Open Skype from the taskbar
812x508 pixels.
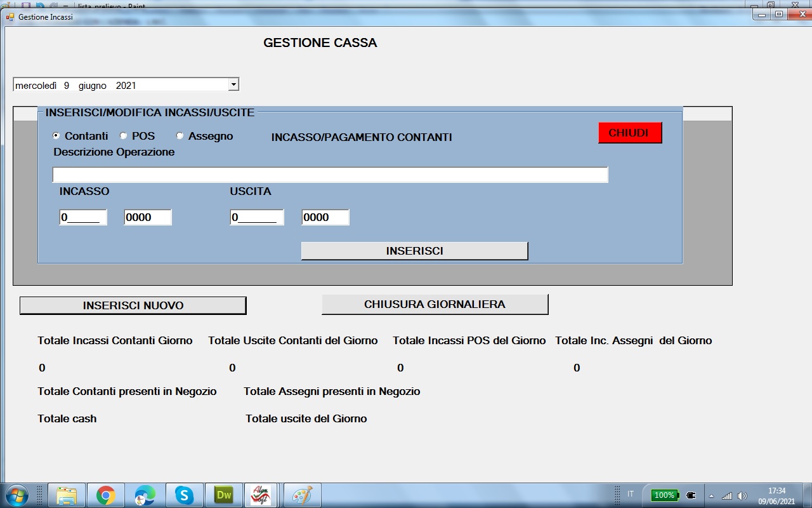[184, 495]
